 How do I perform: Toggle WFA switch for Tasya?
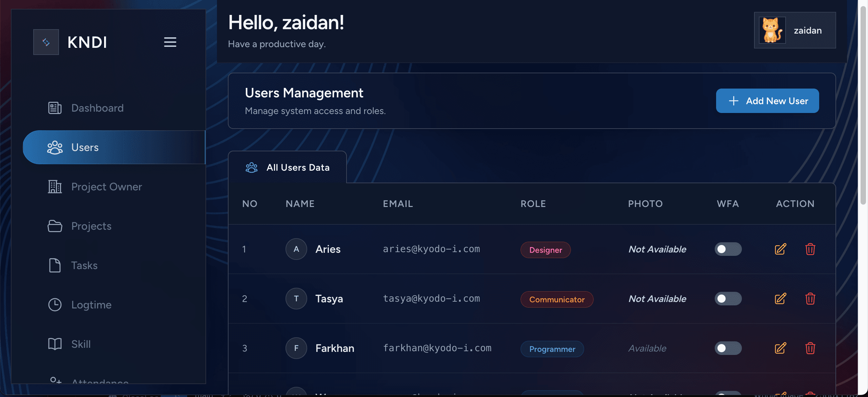click(728, 299)
